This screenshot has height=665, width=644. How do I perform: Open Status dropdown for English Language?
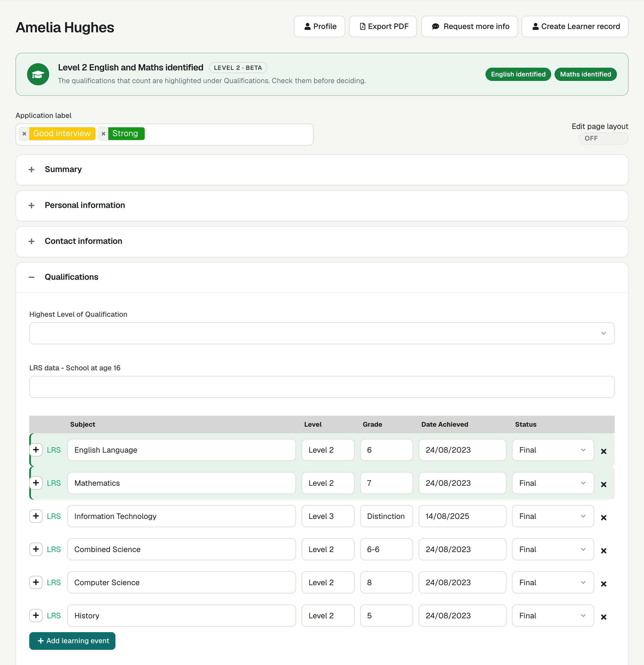point(553,450)
